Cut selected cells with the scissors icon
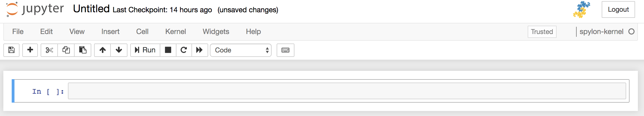Image resolution: width=644 pixels, height=116 pixels. [x=49, y=50]
